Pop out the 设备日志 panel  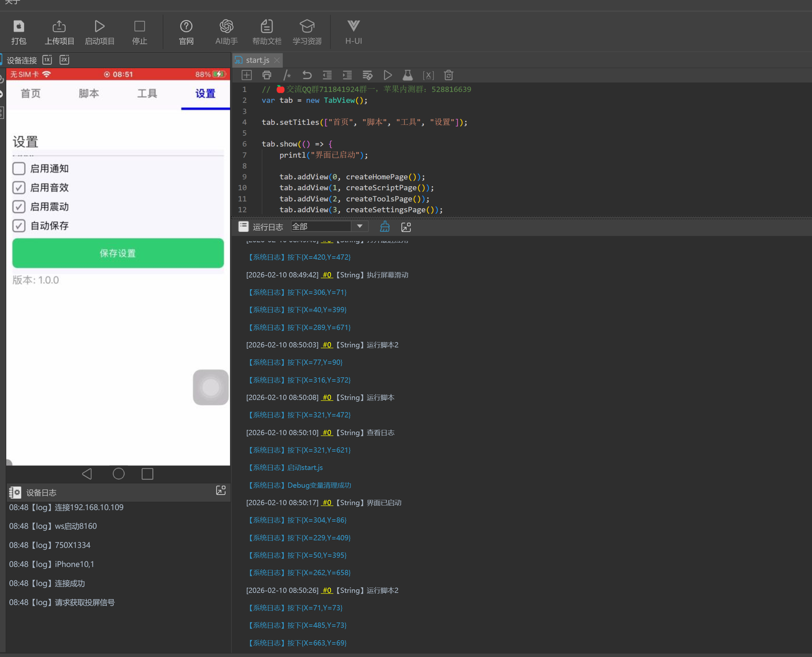[221, 490]
